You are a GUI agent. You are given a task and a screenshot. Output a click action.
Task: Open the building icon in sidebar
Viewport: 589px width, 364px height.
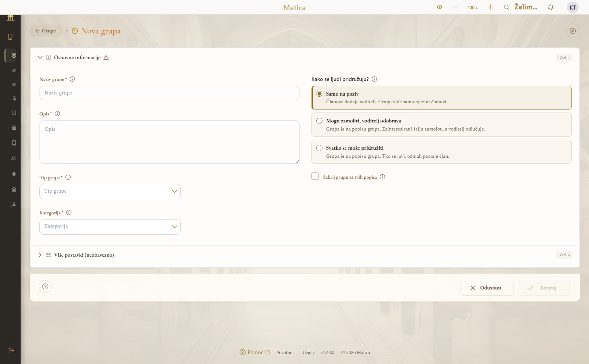(x=14, y=113)
